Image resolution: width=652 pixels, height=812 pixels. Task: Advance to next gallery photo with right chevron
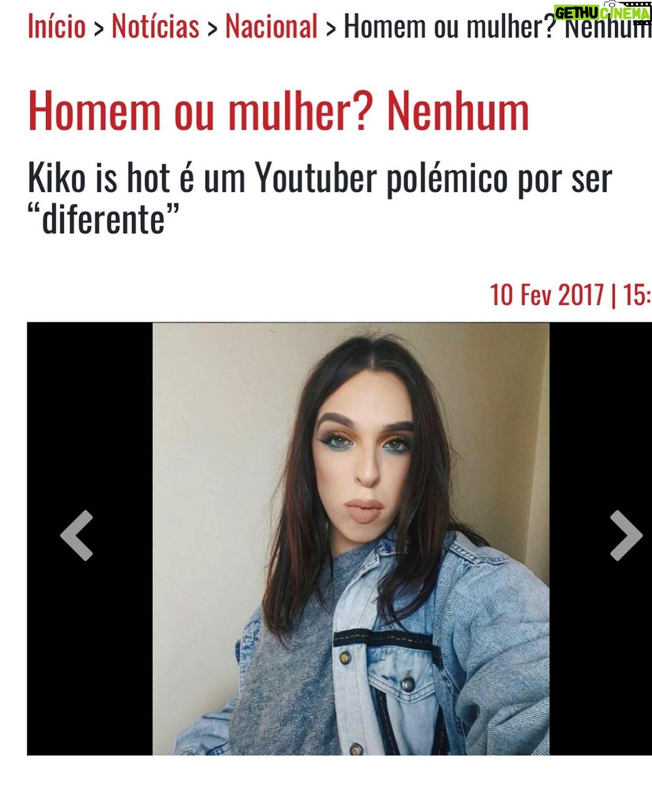click(x=626, y=535)
